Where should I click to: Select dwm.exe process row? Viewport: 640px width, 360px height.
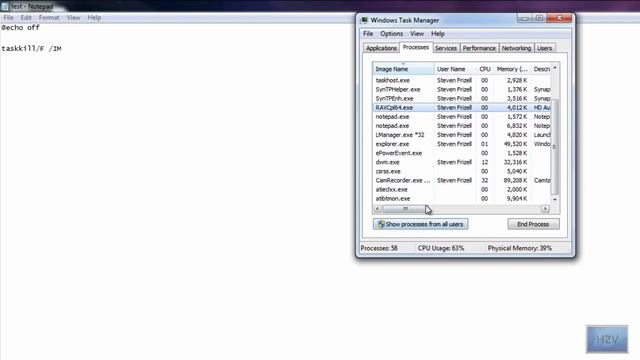point(462,162)
